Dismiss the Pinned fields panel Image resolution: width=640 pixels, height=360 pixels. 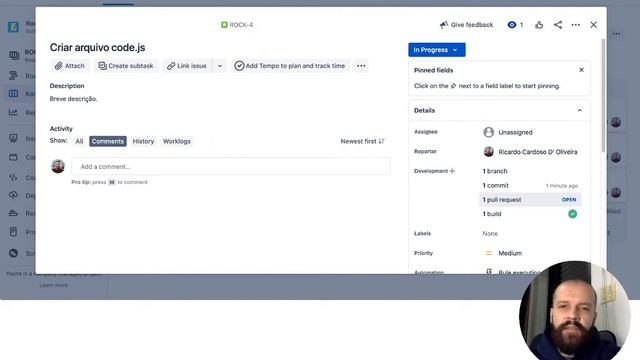[582, 70]
